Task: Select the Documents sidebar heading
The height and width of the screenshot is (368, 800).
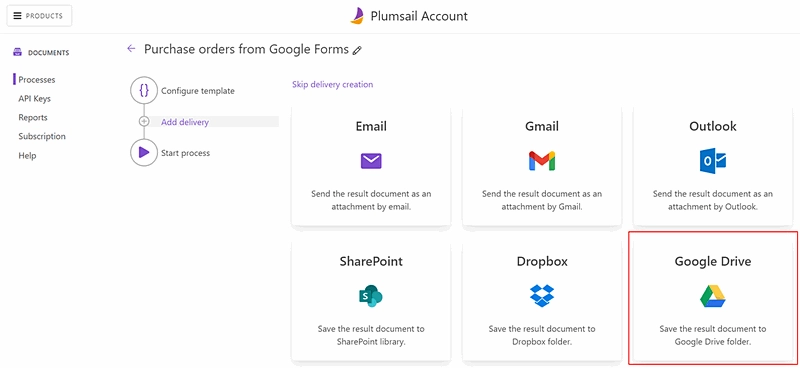Action: click(48, 53)
